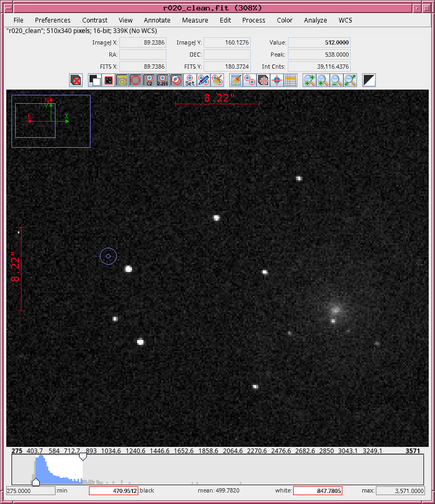This screenshot has width=435, height=504.
Task: Launch the multi-aperture photometry icon
Action: (x=250, y=80)
